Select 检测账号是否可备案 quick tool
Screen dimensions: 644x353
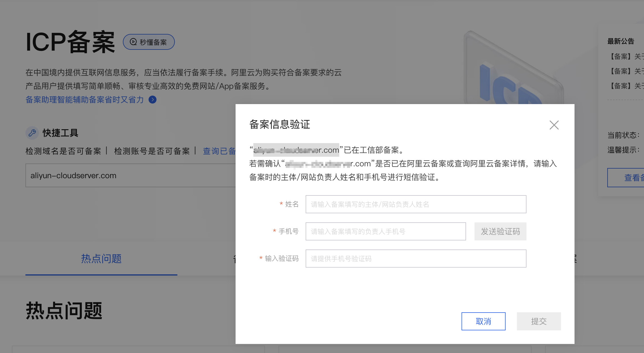[x=152, y=151]
